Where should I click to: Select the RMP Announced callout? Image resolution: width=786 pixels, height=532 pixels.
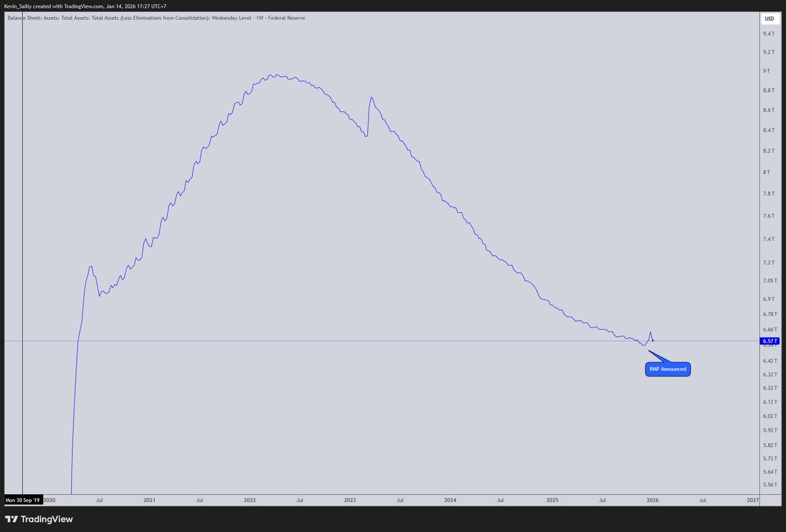[x=668, y=370]
